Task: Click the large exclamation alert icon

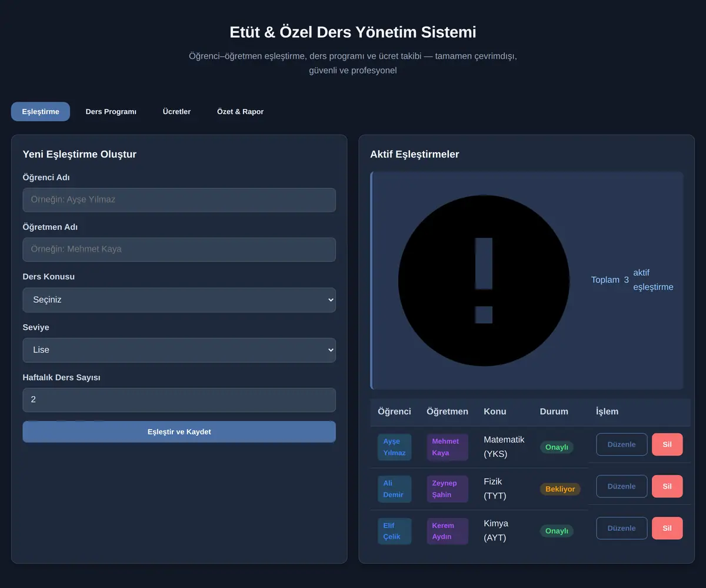Action: tap(484, 280)
